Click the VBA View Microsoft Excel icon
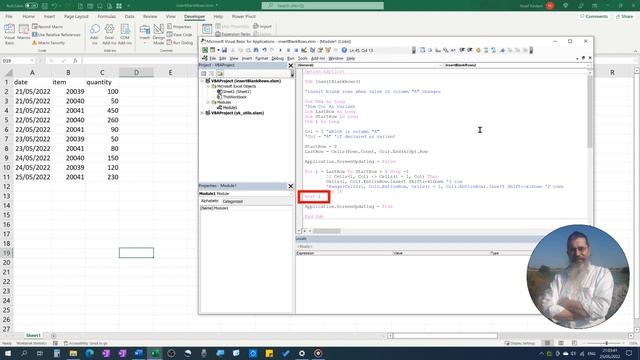This screenshot has width=640, height=360. pyautogui.click(x=205, y=50)
